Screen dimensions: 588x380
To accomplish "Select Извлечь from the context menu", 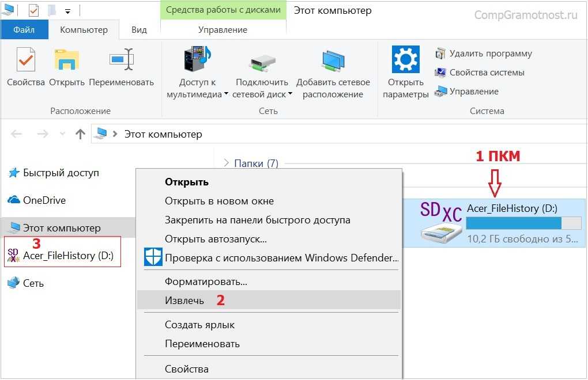I will click(x=184, y=300).
